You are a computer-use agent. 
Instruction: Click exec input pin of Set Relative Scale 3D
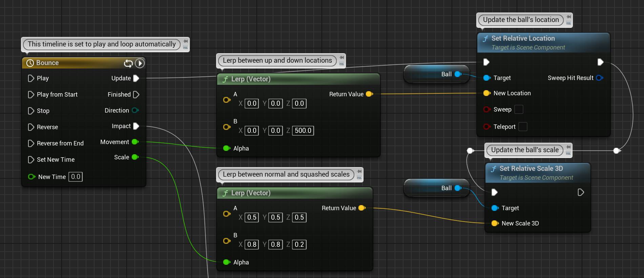(494, 192)
